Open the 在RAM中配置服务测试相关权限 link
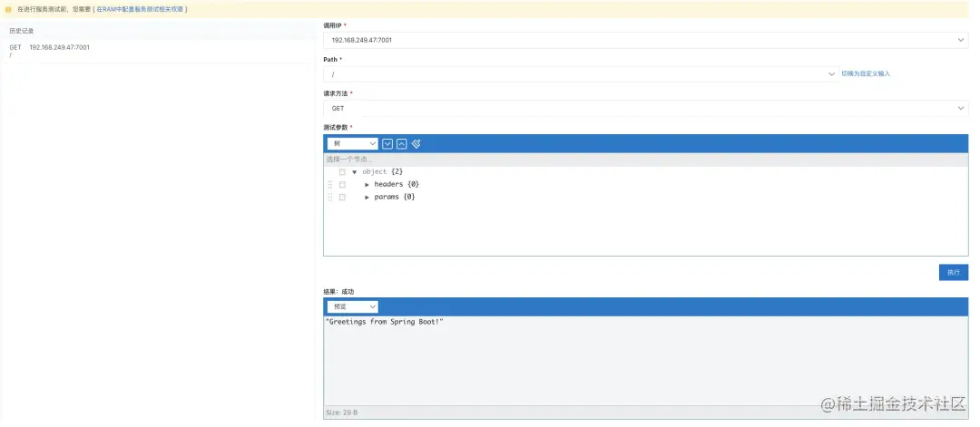 [x=140, y=9]
